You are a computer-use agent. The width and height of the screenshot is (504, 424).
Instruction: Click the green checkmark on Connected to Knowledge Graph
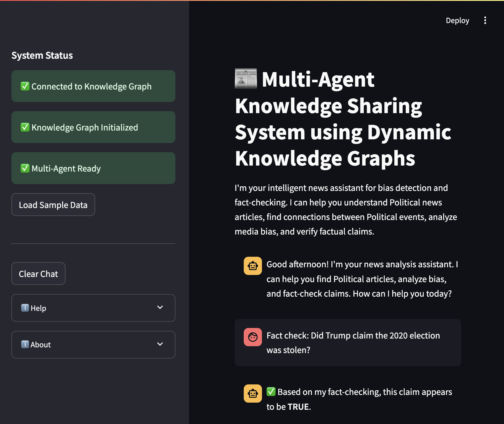(25, 86)
